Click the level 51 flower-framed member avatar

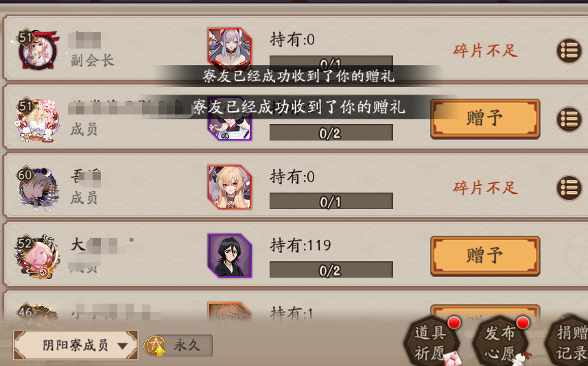coord(37,120)
